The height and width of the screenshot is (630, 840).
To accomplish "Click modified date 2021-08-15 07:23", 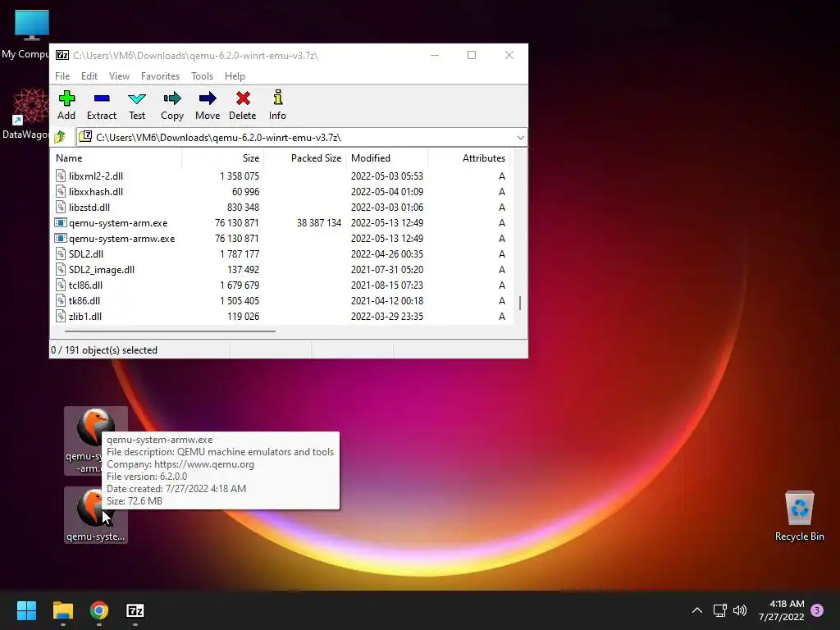I will tap(387, 285).
